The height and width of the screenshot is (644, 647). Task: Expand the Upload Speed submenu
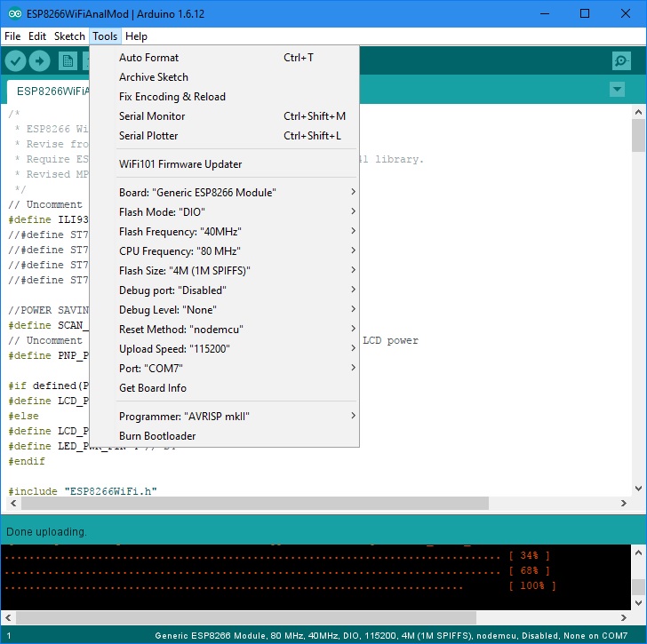(x=236, y=349)
